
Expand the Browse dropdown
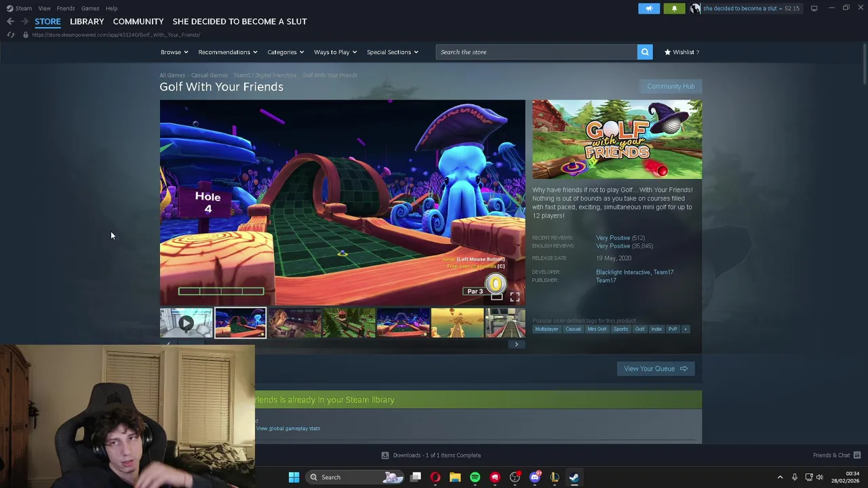coord(174,52)
